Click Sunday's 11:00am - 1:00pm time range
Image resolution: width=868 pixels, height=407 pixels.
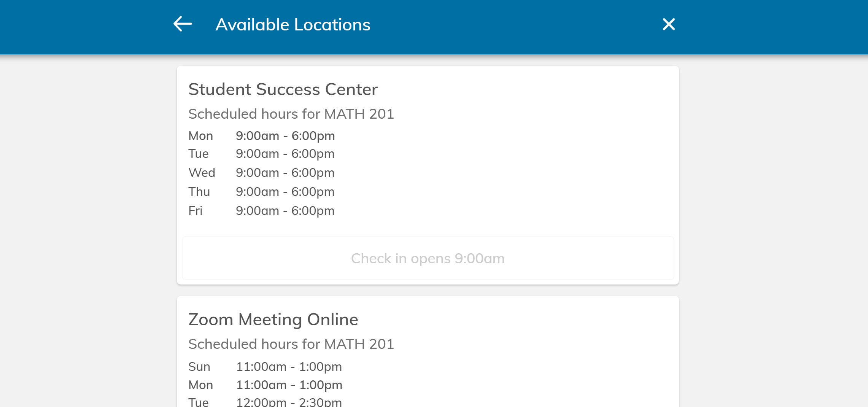click(x=289, y=367)
